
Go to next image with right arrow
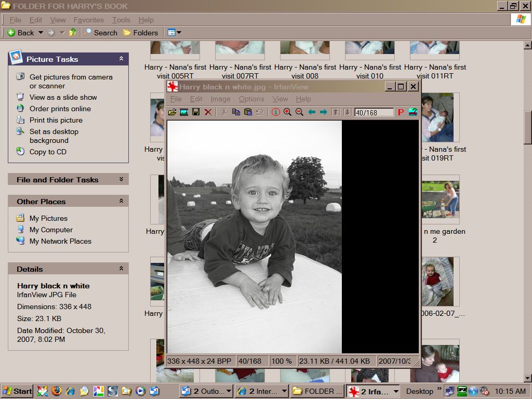coord(323,112)
